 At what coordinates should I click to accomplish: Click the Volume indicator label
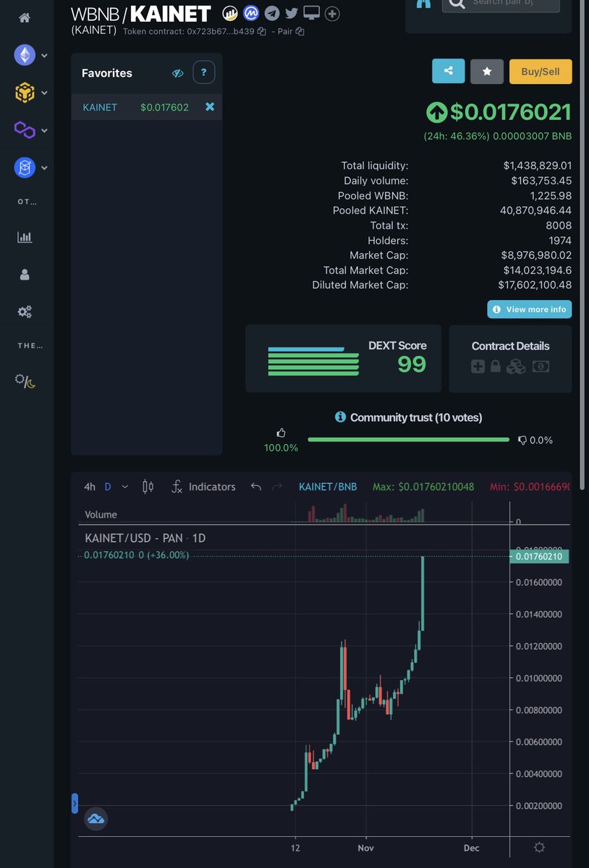click(101, 514)
